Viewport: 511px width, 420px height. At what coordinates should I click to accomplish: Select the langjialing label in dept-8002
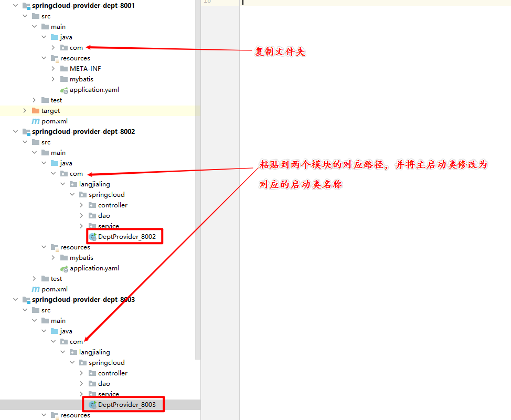[94, 184]
